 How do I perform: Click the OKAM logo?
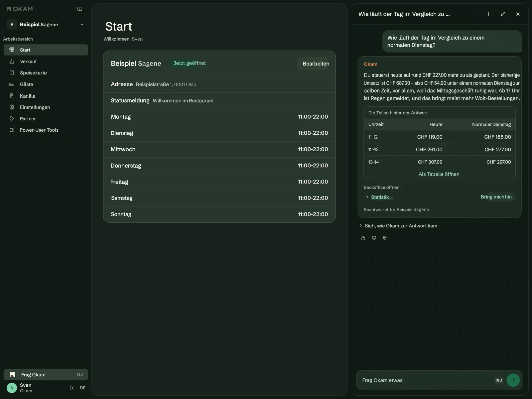20,9
